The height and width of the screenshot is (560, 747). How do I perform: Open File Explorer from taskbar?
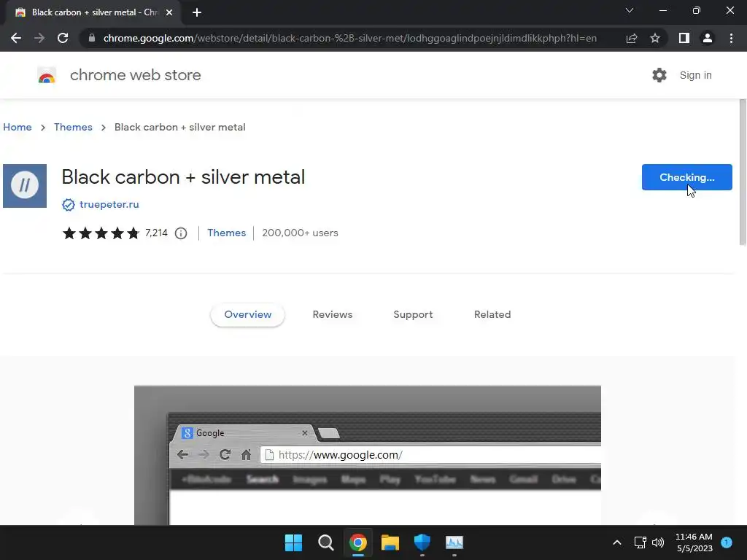click(x=390, y=542)
